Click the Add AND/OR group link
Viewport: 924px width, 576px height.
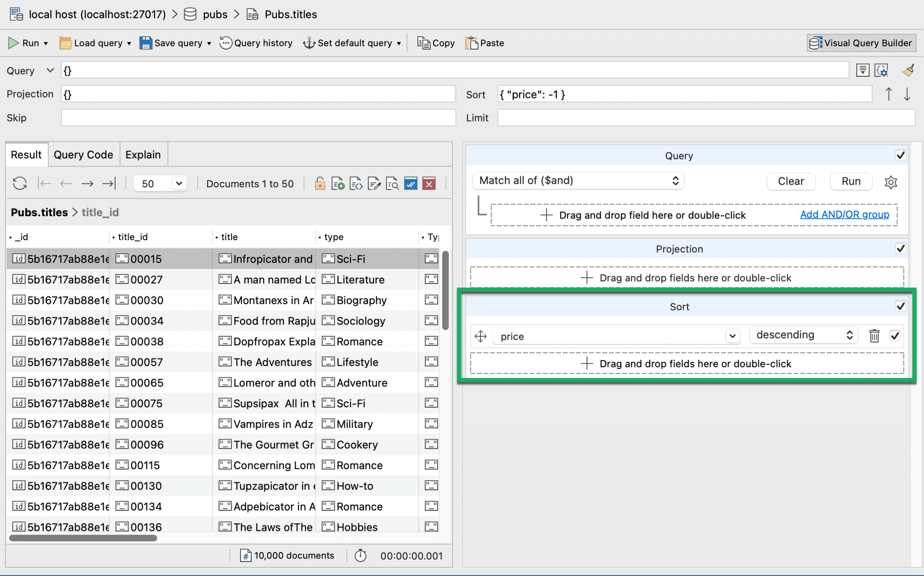pyautogui.click(x=844, y=214)
